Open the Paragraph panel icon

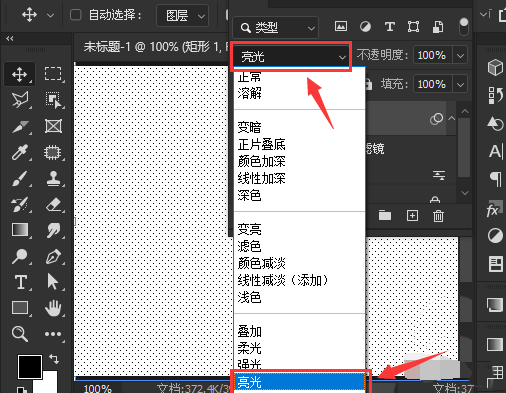coord(496,179)
